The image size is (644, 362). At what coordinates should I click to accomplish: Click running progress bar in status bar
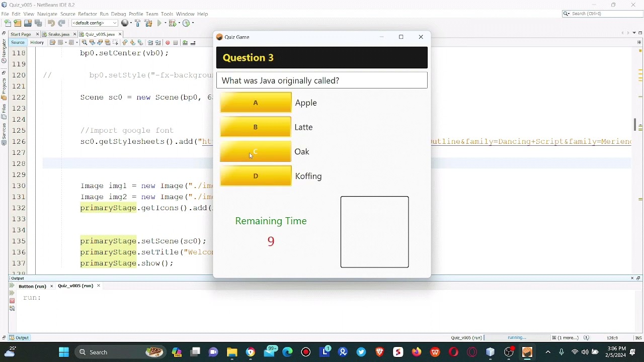(x=517, y=338)
